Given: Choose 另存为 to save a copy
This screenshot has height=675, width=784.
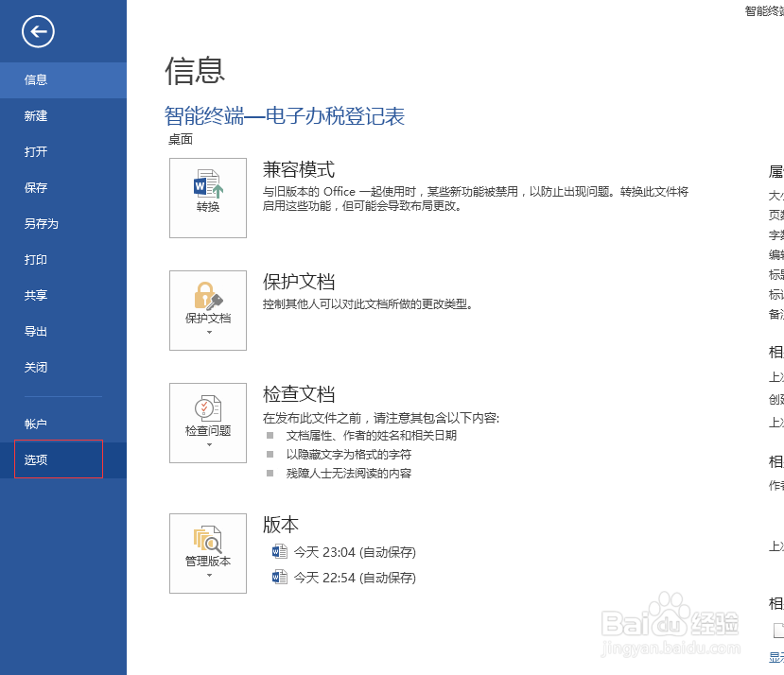Looking at the screenshot, I should [x=36, y=223].
